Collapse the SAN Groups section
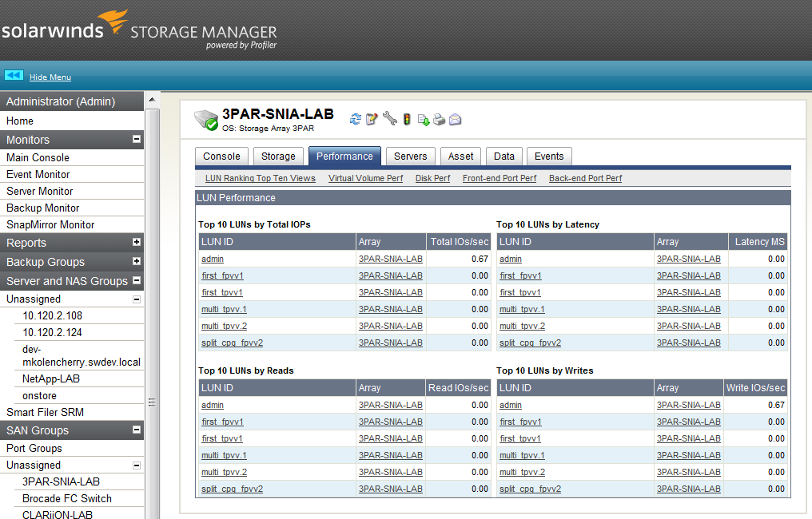 [137, 430]
